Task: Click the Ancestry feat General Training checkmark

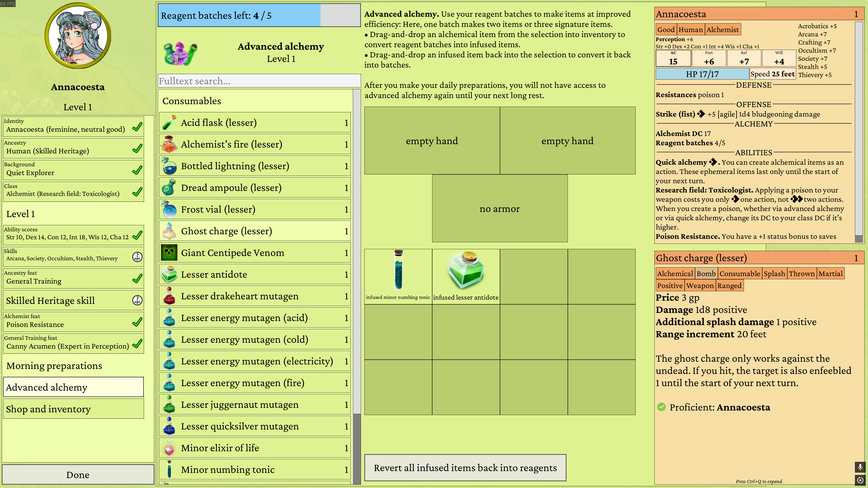Action: click(x=137, y=279)
